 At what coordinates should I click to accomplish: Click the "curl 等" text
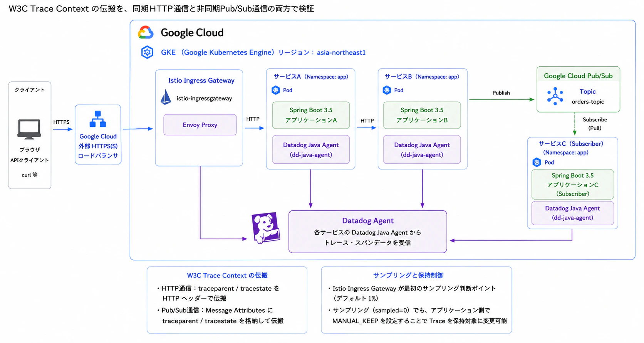coord(30,175)
